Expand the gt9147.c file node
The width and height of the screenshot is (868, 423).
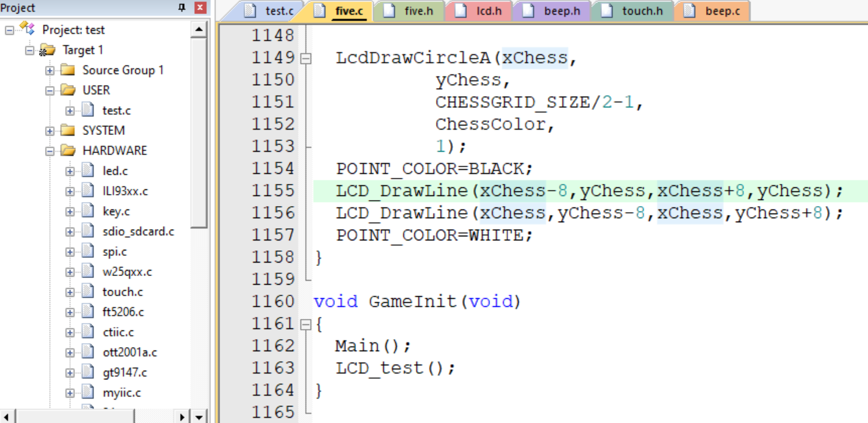(x=70, y=373)
